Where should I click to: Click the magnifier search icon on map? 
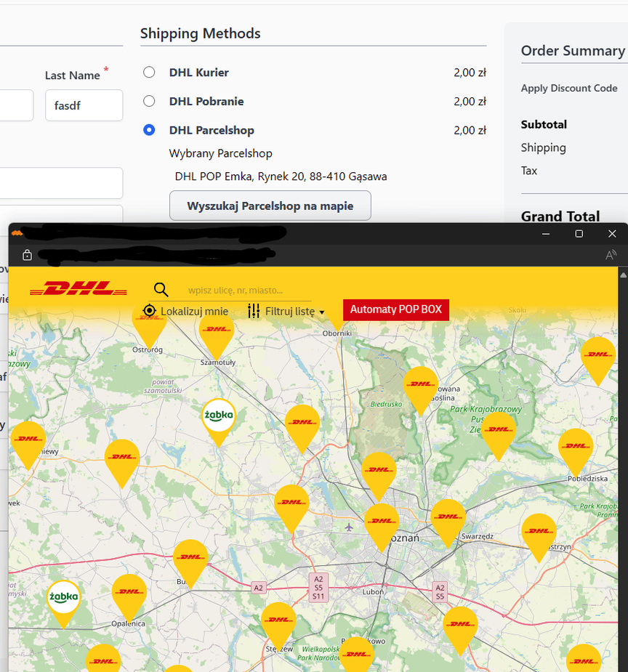(x=161, y=290)
